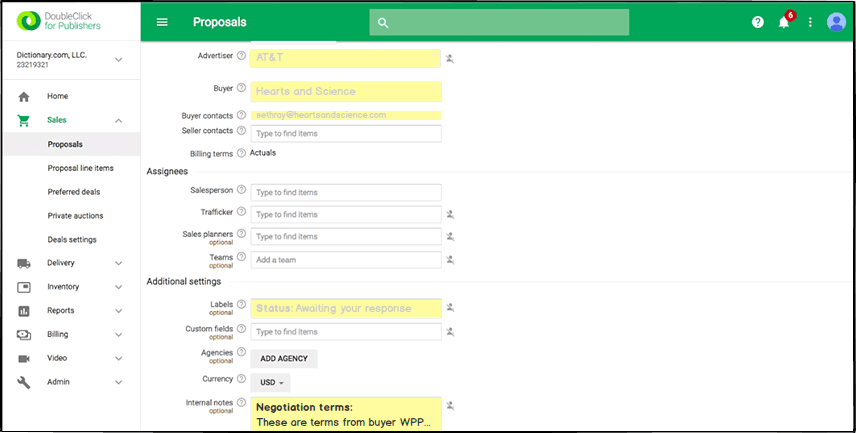The image size is (856, 433).
Task: Click the Internal notes Negotiation terms box
Action: click(x=346, y=414)
